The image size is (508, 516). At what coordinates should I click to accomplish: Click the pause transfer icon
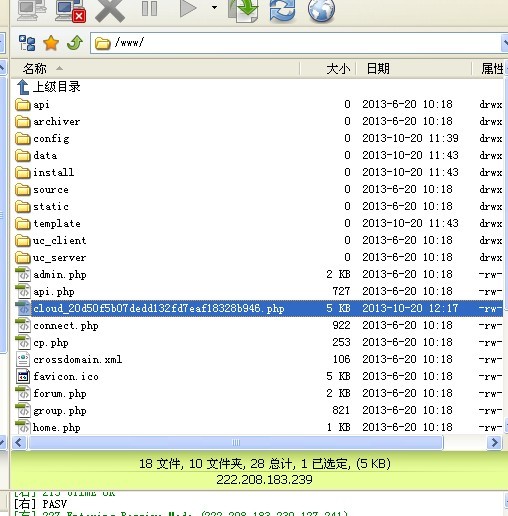[149, 9]
